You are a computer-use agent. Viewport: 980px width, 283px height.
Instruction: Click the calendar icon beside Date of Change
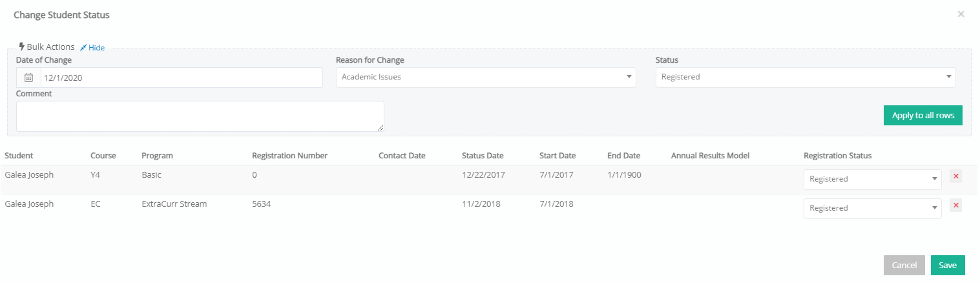point(28,78)
